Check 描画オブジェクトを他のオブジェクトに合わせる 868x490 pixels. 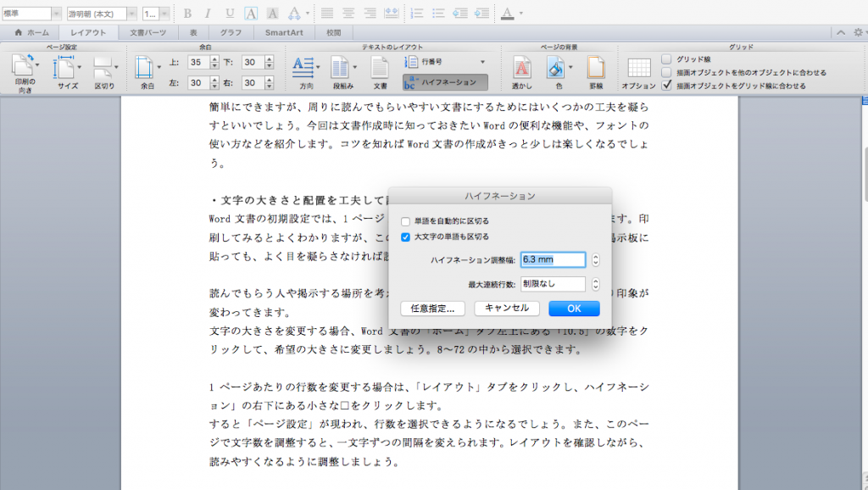666,72
